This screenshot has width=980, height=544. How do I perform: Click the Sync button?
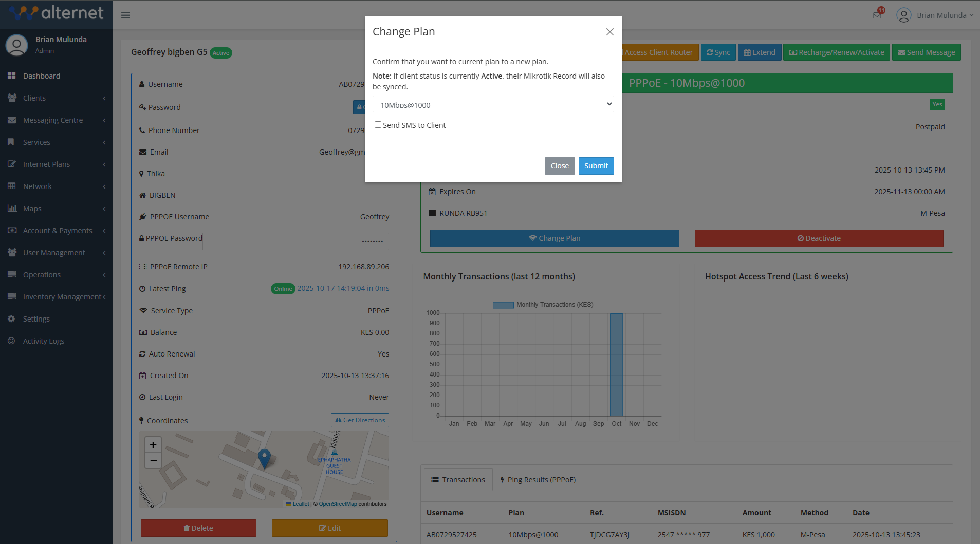pyautogui.click(x=718, y=52)
